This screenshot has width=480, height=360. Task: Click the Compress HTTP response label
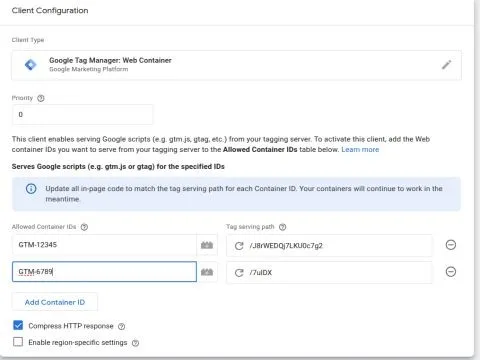[71, 326]
